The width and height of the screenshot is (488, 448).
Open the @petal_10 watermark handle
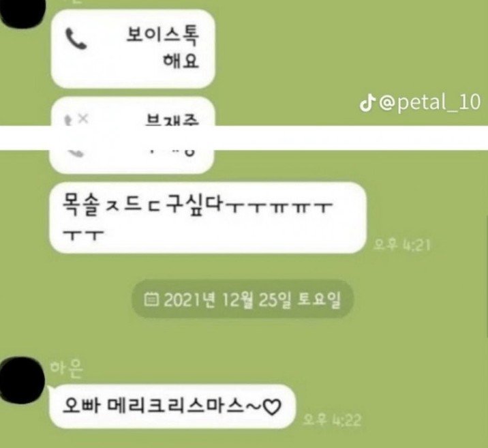click(430, 102)
